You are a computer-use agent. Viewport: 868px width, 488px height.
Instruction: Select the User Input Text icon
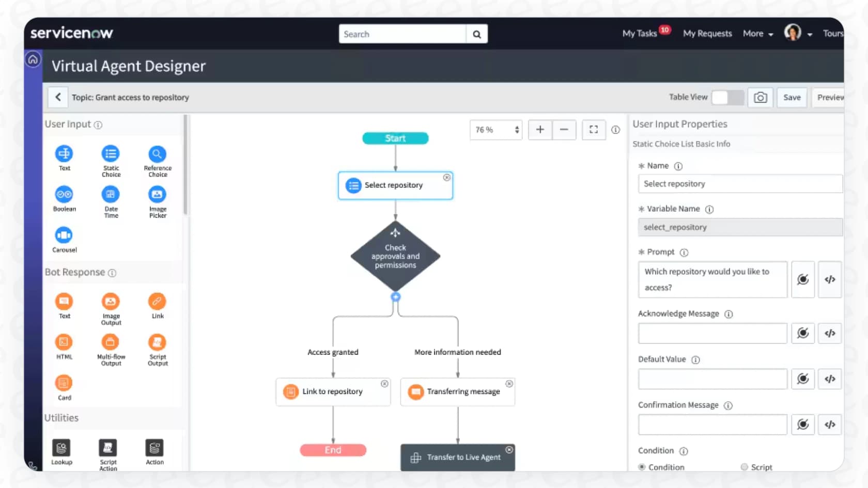[64, 153]
